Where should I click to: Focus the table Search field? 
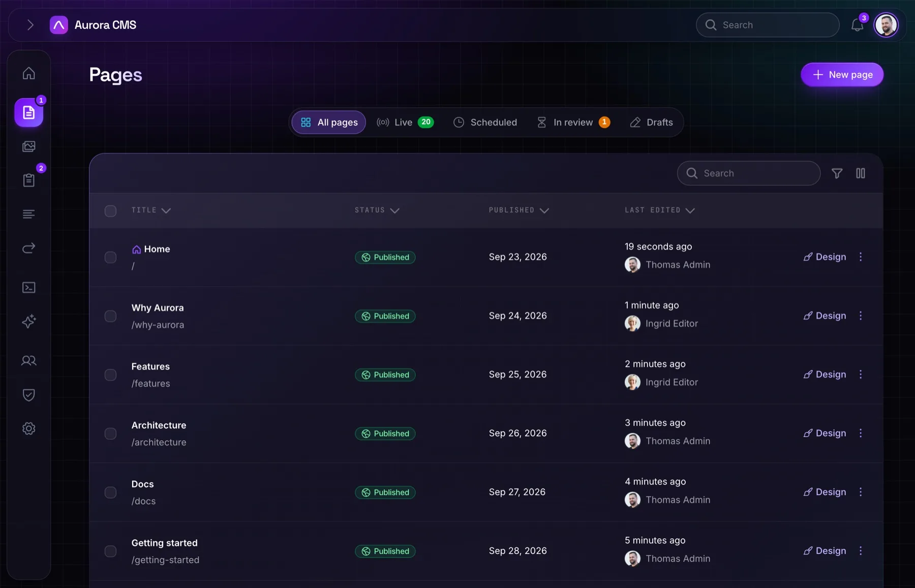coord(749,173)
